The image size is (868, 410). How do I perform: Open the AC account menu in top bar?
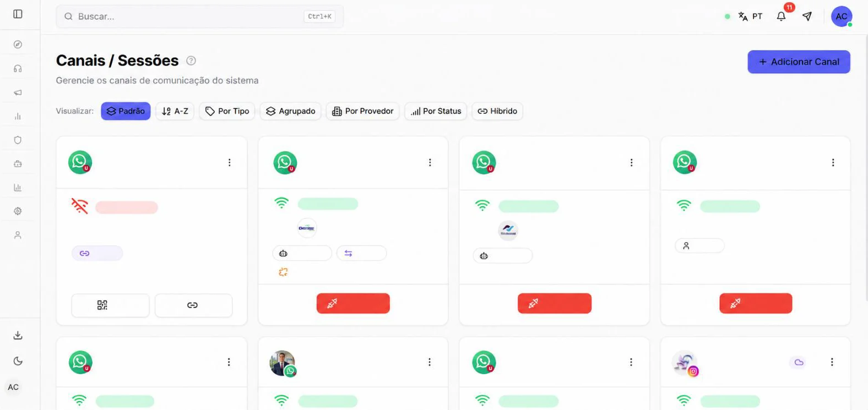click(842, 17)
